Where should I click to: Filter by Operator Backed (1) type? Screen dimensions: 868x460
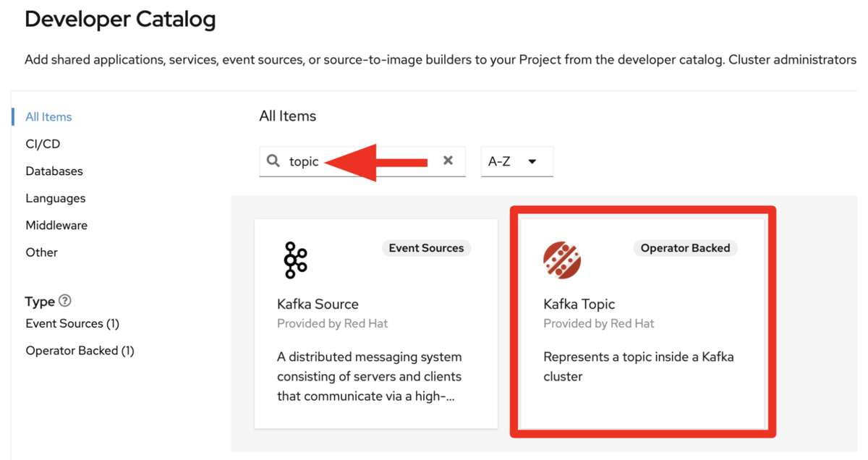click(x=80, y=351)
